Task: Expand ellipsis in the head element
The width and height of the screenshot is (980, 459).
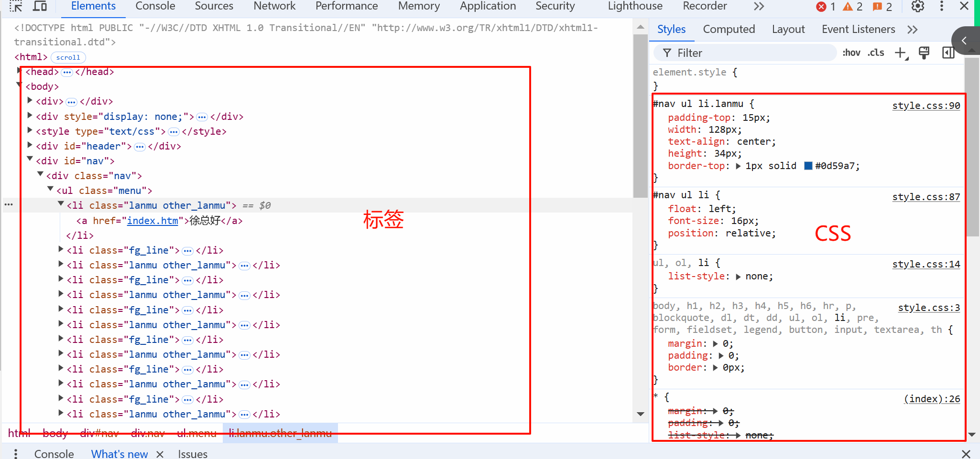Action: coord(67,73)
